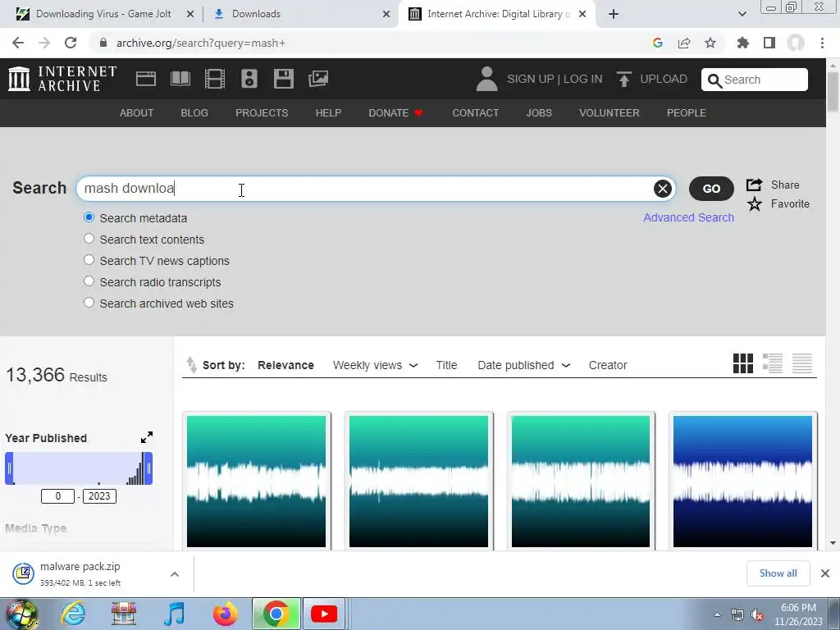Open the Audio speaker icon

point(249,79)
